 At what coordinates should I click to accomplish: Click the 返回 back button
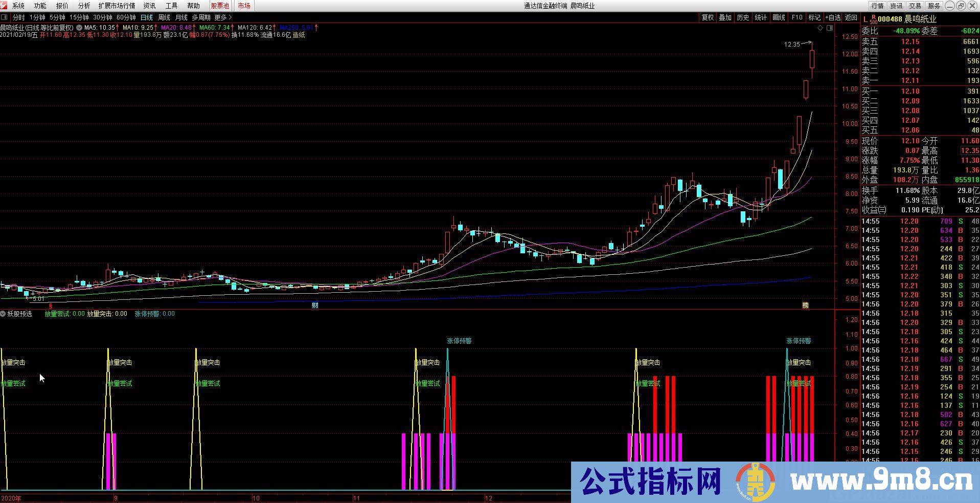(x=851, y=17)
